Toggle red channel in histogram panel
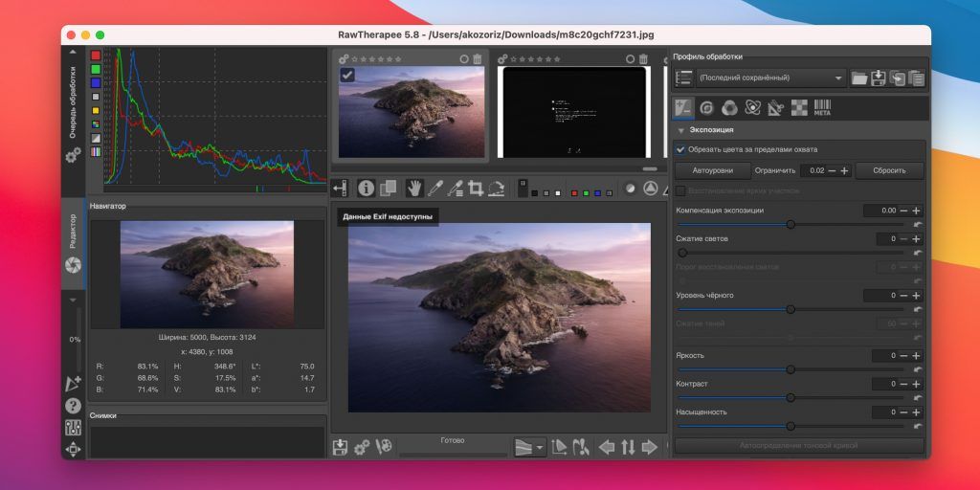This screenshot has height=490, width=980. (x=96, y=56)
